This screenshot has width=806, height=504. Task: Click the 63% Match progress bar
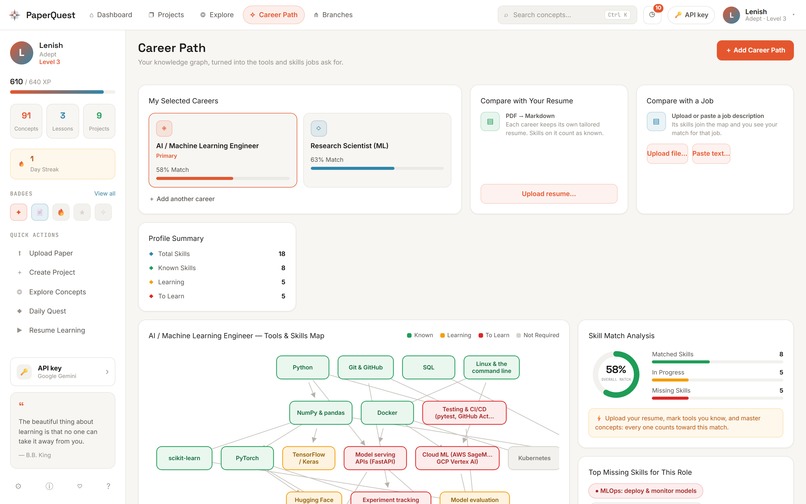[x=377, y=168]
